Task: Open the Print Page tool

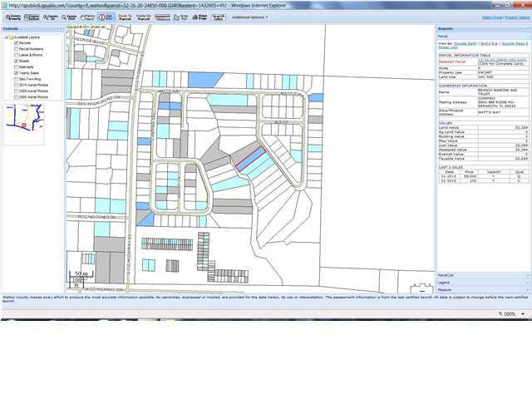Action: pos(199,17)
